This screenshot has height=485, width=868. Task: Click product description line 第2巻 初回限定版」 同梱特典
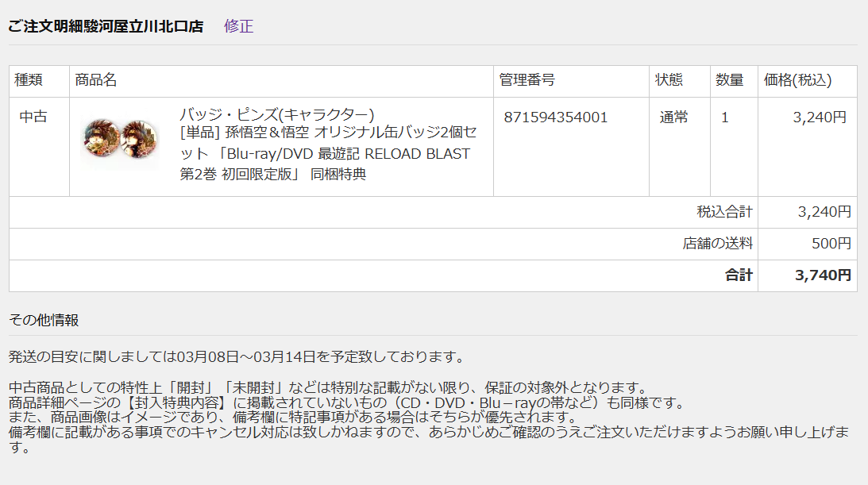(273, 174)
